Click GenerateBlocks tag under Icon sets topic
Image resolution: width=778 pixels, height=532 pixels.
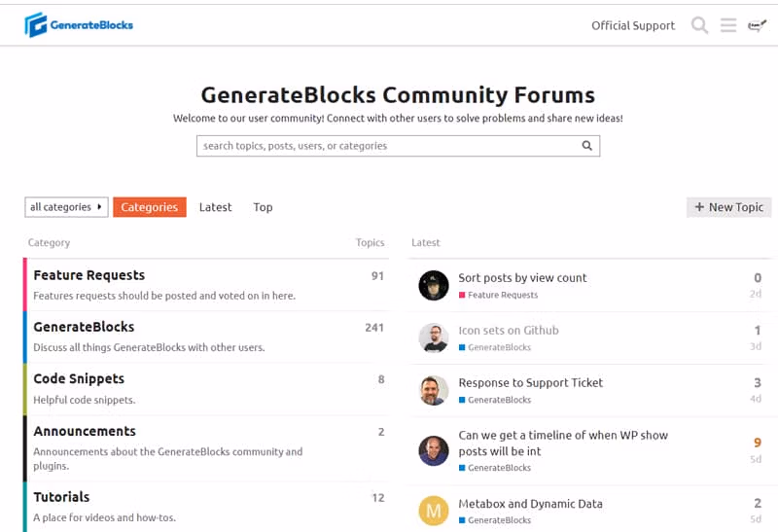click(495, 347)
